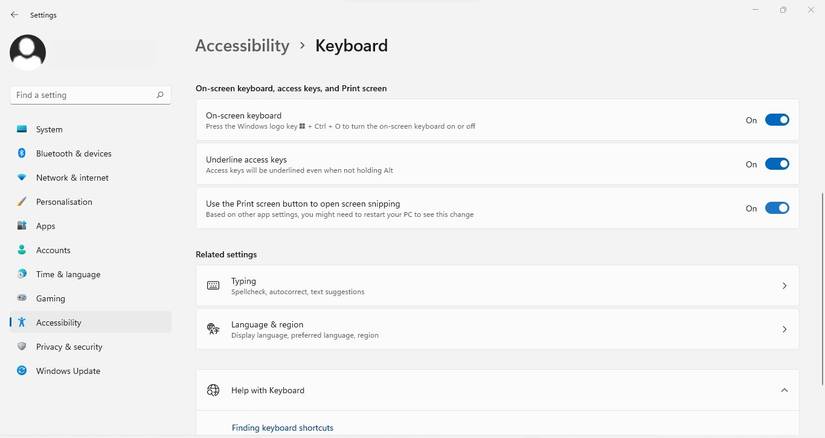Click the Personalisation paintbrush icon
The height and width of the screenshot is (438, 825).
tap(22, 202)
